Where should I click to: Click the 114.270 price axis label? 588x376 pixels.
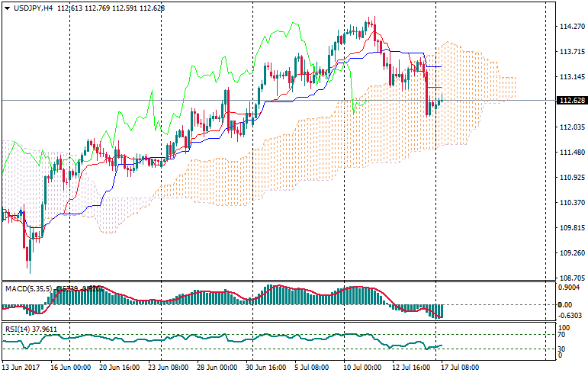coord(570,27)
